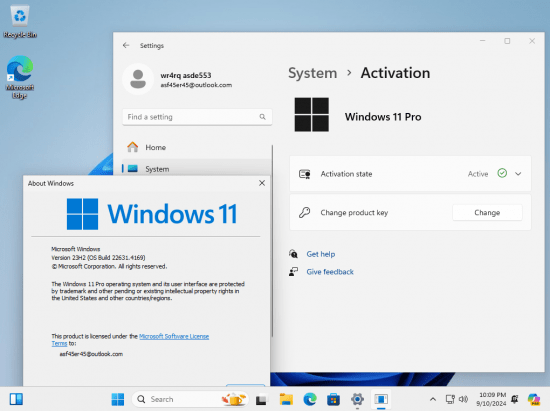Go back with the Settings back arrow
Image resolution: width=550 pixels, height=411 pixels.
(126, 45)
